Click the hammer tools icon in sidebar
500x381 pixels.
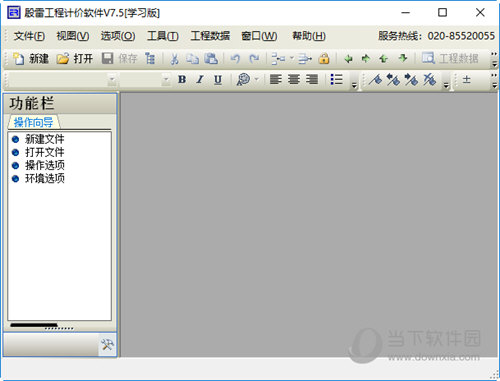[x=107, y=345]
